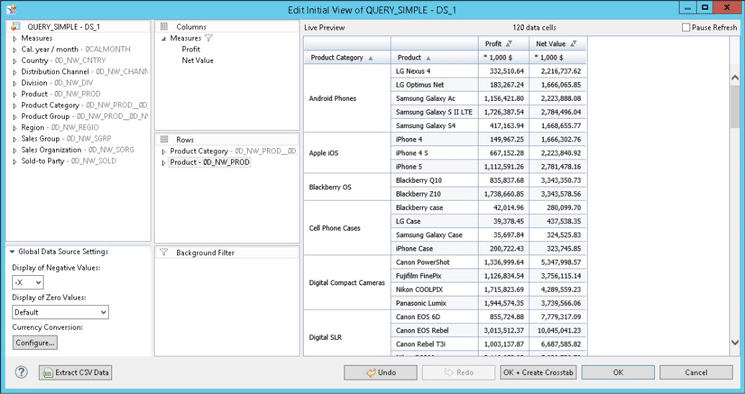Expand the Country dimension node
The height and width of the screenshot is (394, 745).
pyautogui.click(x=15, y=61)
